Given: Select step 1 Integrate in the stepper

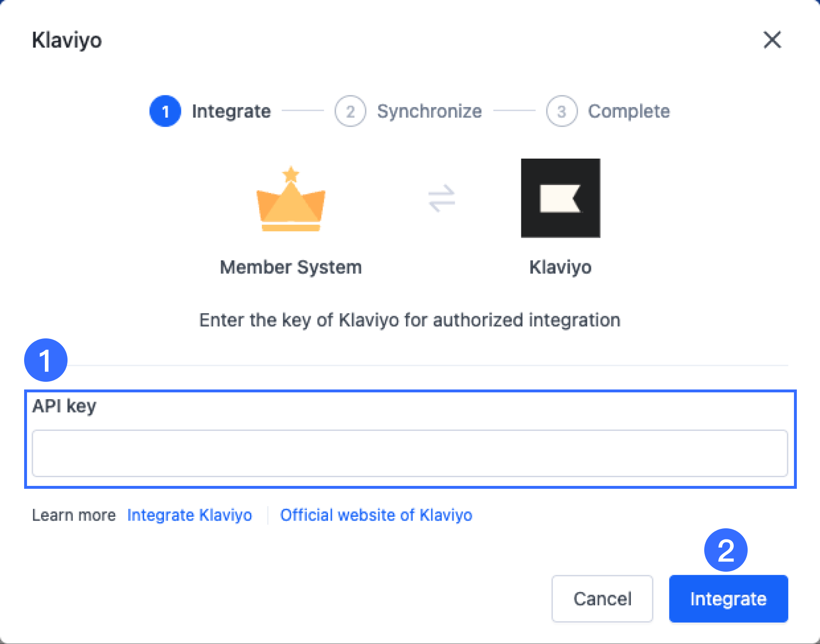Looking at the screenshot, I should pyautogui.click(x=210, y=111).
